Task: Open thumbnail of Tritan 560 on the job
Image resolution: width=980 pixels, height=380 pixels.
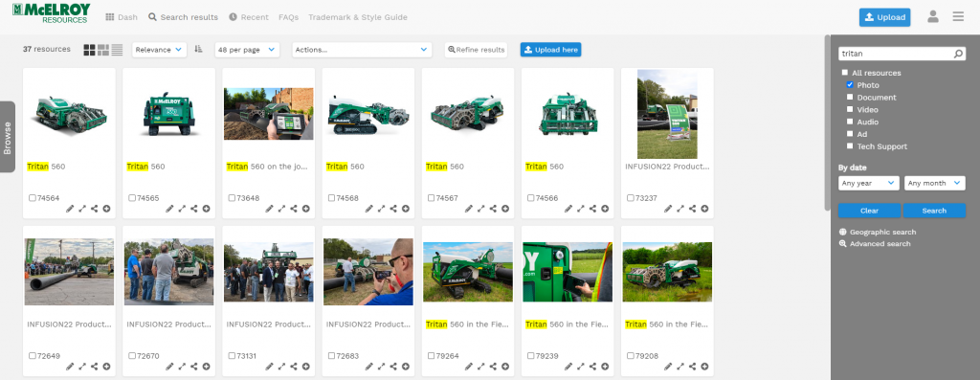Action: click(269, 114)
